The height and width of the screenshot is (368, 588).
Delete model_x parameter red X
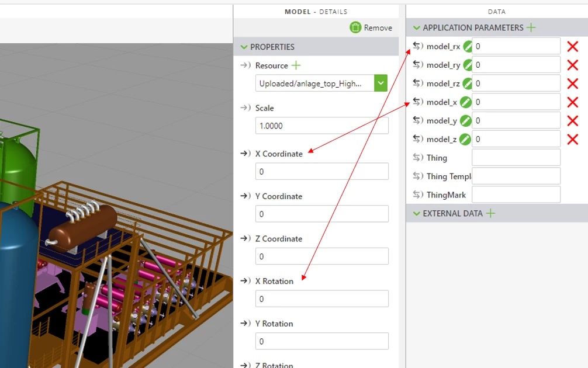pyautogui.click(x=573, y=102)
